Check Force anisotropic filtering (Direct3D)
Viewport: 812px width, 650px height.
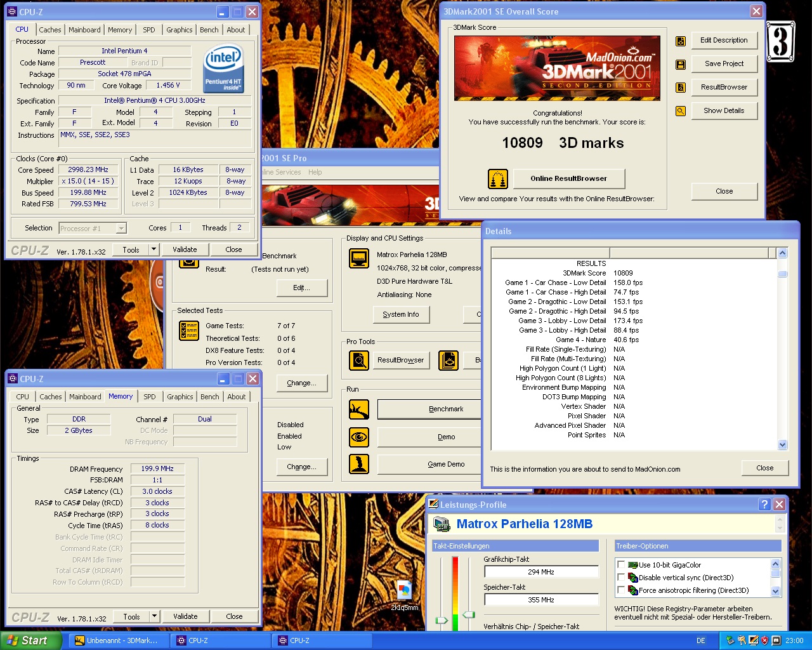pos(621,590)
